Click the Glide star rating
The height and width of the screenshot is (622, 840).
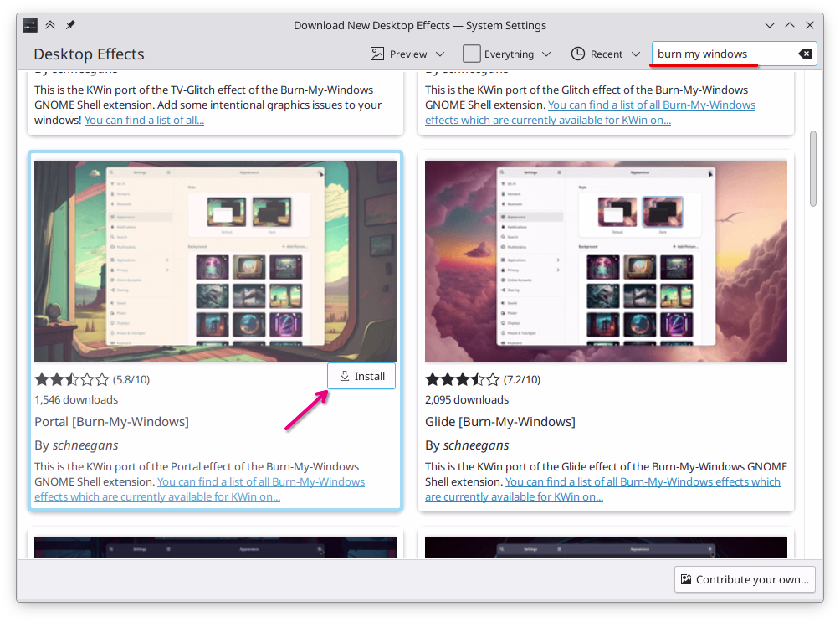[463, 380]
